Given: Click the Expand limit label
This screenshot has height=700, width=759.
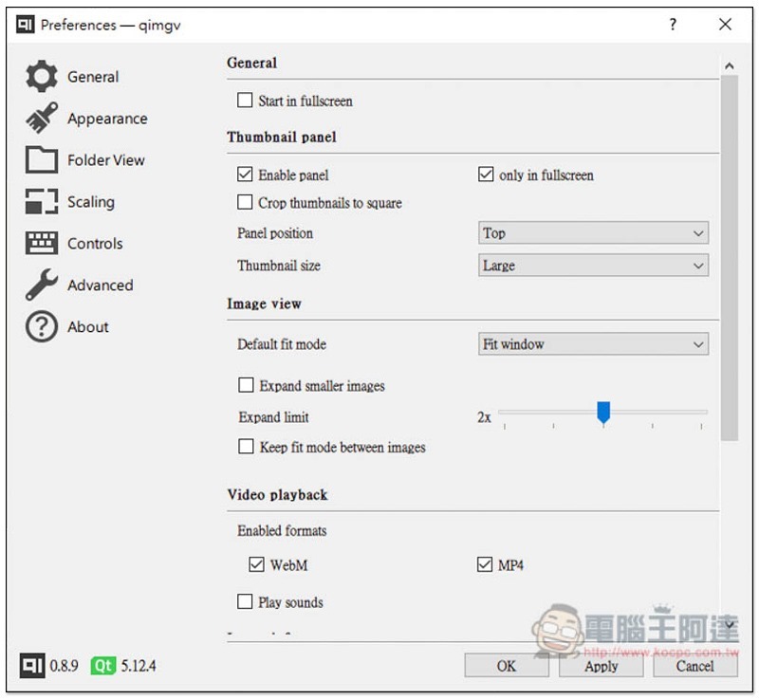Looking at the screenshot, I should [x=273, y=417].
